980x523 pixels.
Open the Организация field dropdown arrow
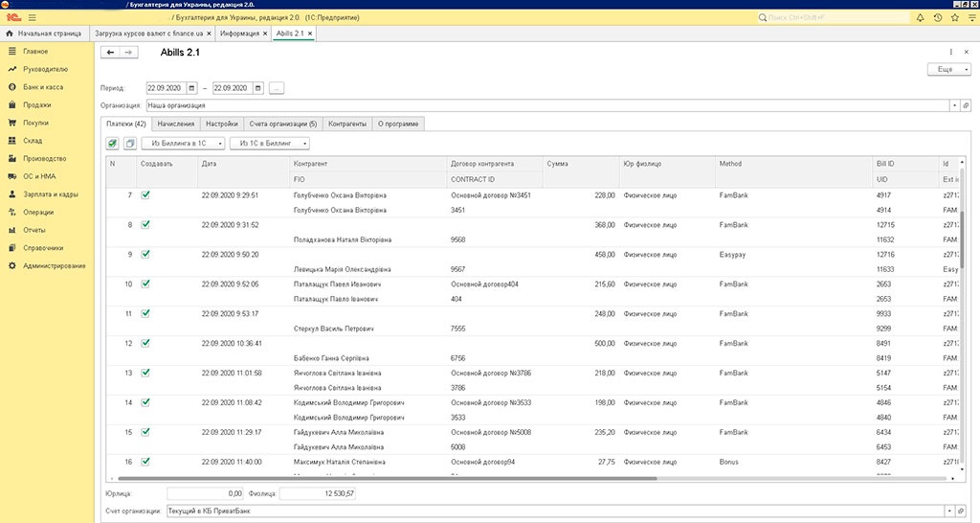coord(953,105)
